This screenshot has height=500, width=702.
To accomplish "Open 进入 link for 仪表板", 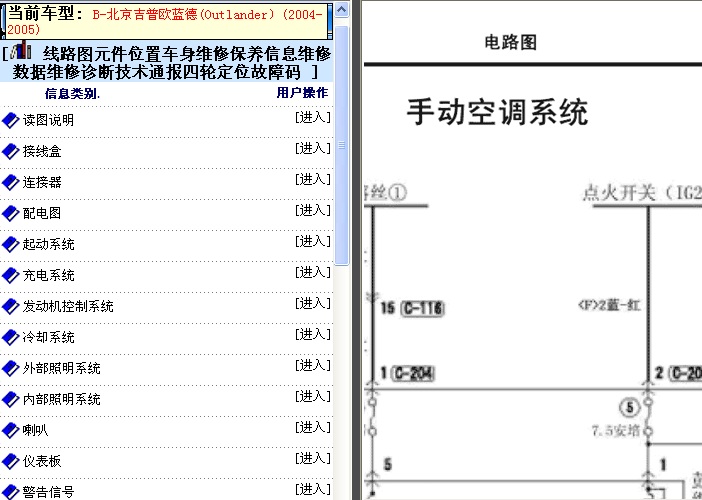I will click(x=312, y=458).
